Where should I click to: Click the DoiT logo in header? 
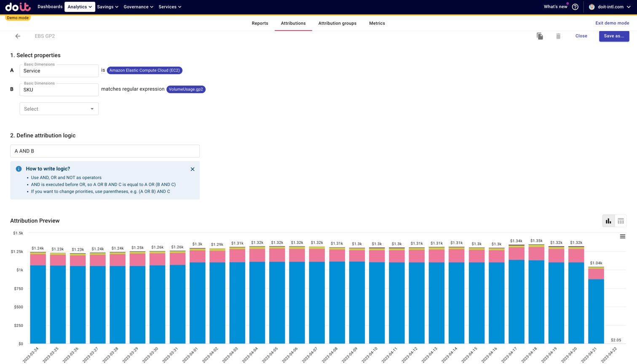(18, 7)
